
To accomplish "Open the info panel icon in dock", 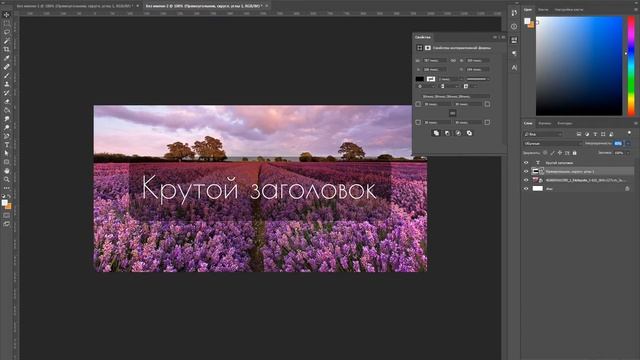I will [x=514, y=26].
